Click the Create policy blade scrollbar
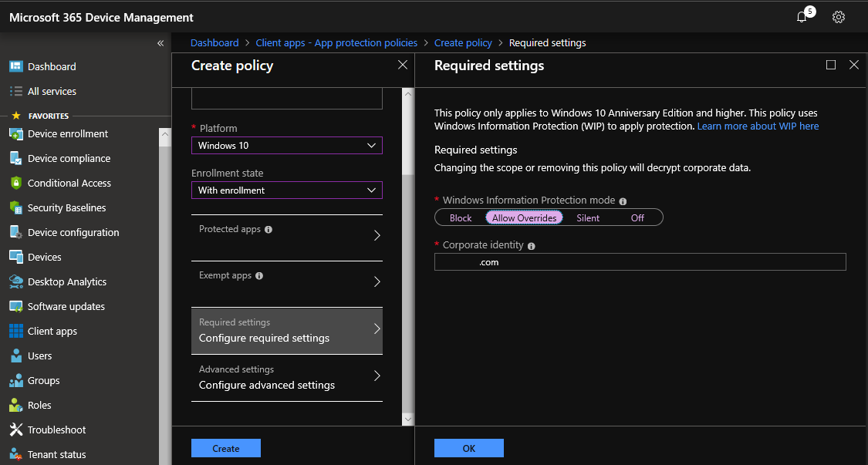 click(407, 138)
